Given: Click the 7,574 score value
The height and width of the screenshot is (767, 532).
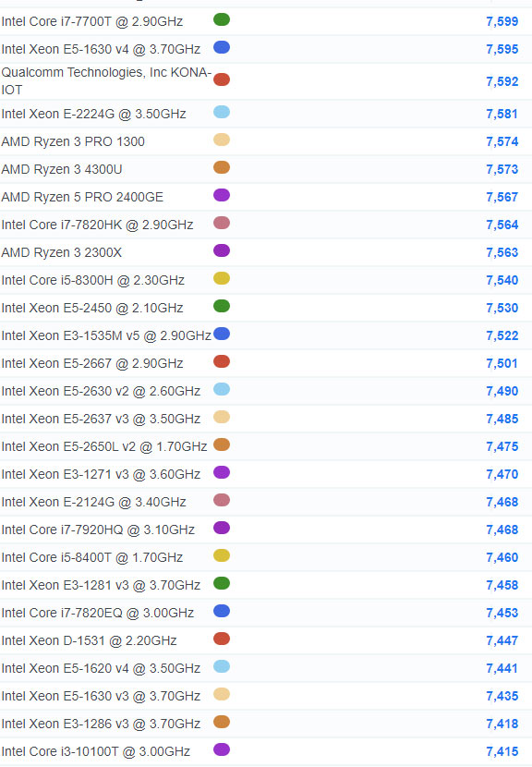Looking at the screenshot, I should [502, 142].
